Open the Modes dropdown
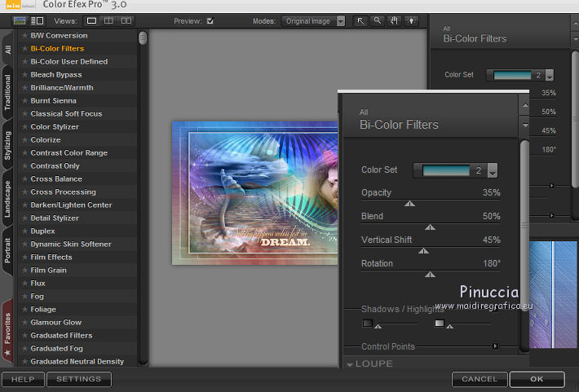The width and height of the screenshot is (579, 392). pos(340,21)
